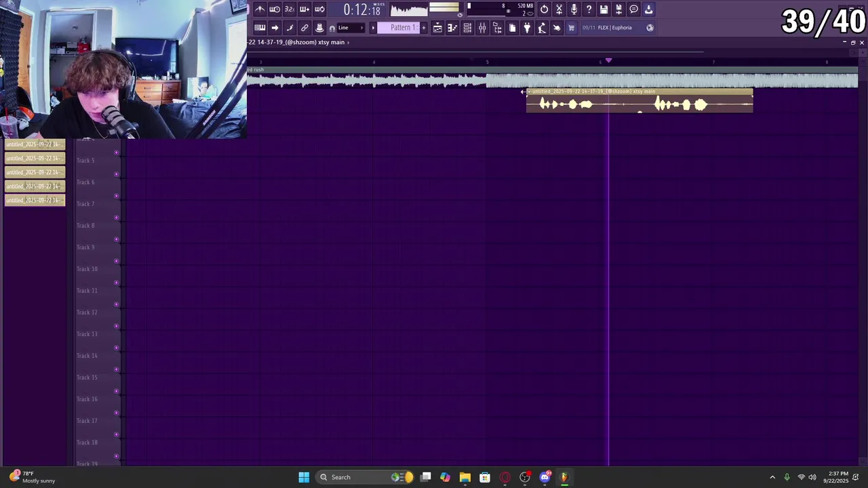This screenshot has width=868, height=488.
Task: Open the Windows Start menu
Action: [x=304, y=477]
